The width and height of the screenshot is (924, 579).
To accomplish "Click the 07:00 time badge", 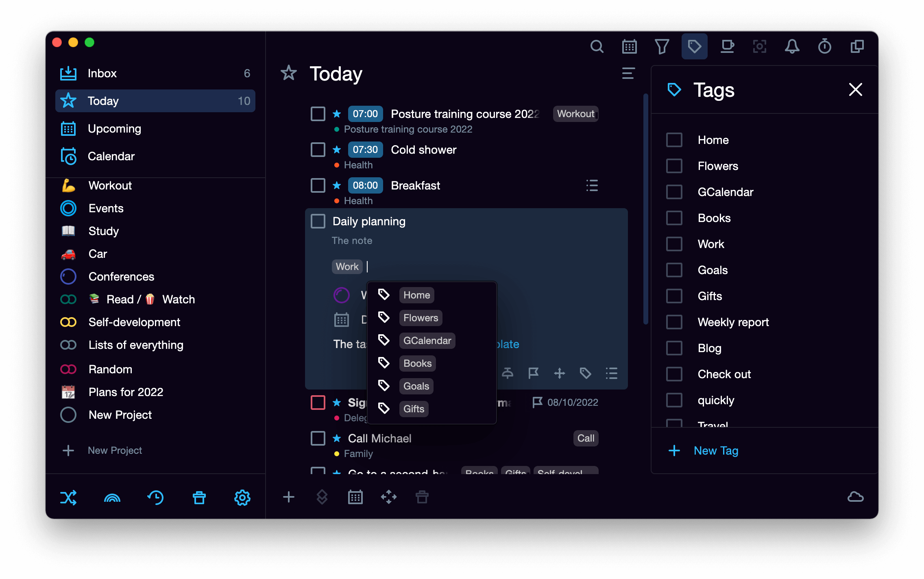I will click(365, 114).
